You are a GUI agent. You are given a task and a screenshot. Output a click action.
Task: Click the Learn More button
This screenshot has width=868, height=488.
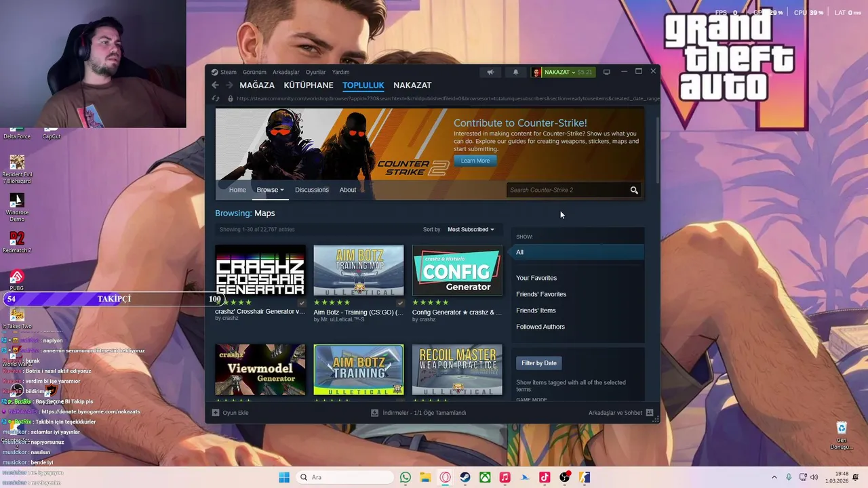475,161
